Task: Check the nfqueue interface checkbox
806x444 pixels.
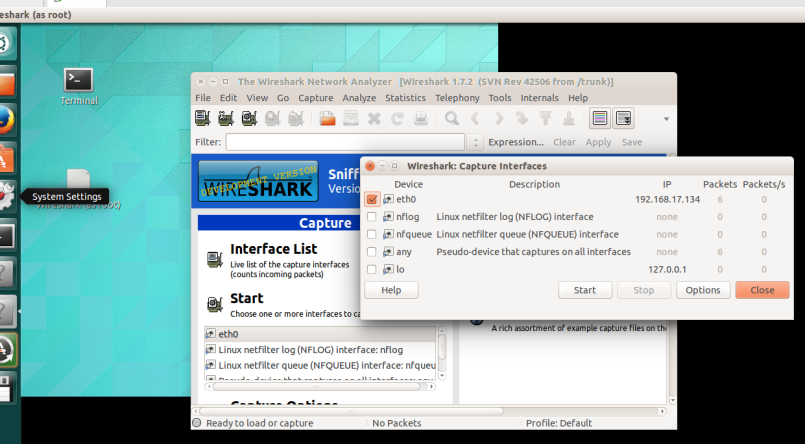Action: (372, 234)
